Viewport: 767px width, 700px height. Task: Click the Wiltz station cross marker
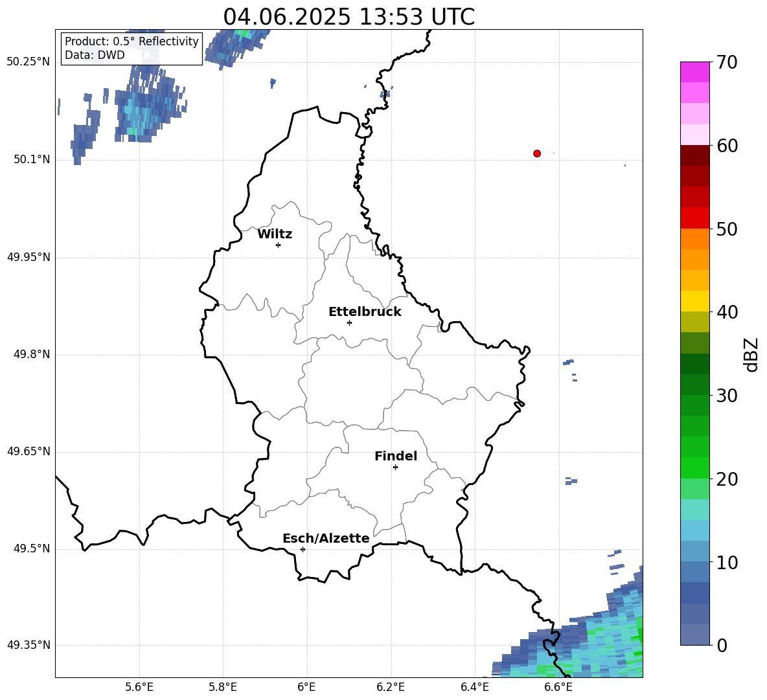pos(279,245)
